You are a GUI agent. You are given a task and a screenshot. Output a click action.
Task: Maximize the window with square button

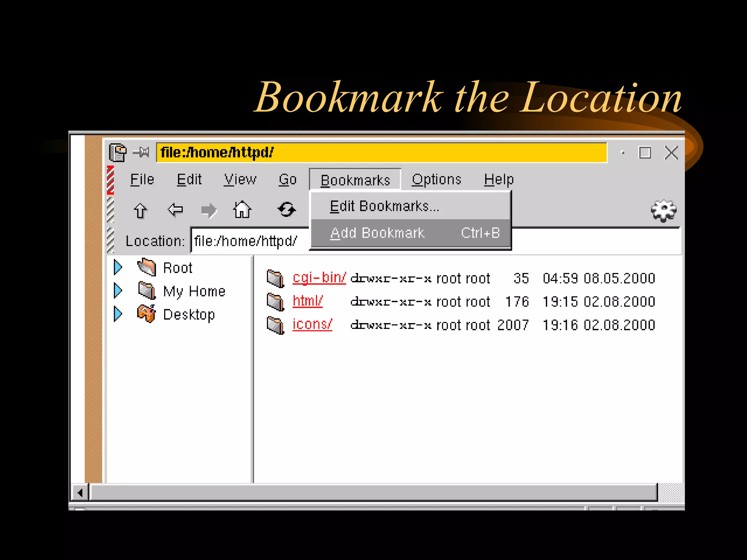(x=645, y=152)
